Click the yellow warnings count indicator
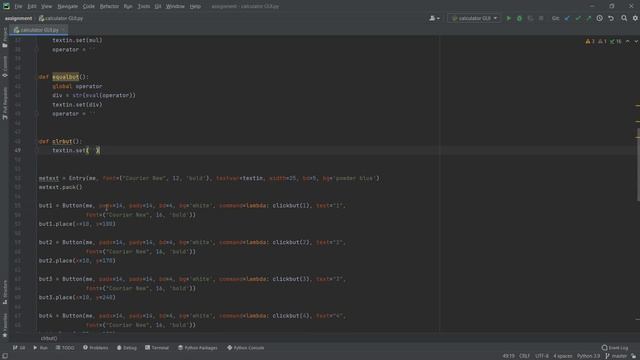The height and width of the screenshot is (360, 640). click(x=590, y=41)
